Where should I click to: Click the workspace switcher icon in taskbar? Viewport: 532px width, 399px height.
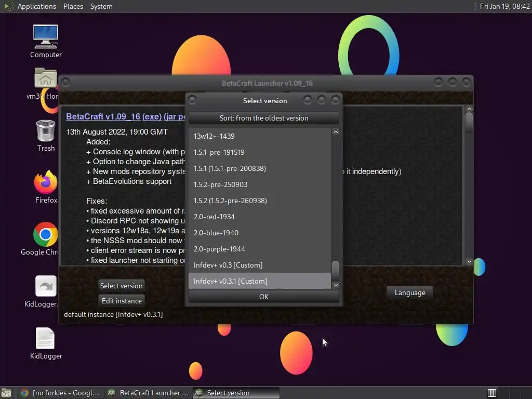pyautogui.click(x=491, y=393)
